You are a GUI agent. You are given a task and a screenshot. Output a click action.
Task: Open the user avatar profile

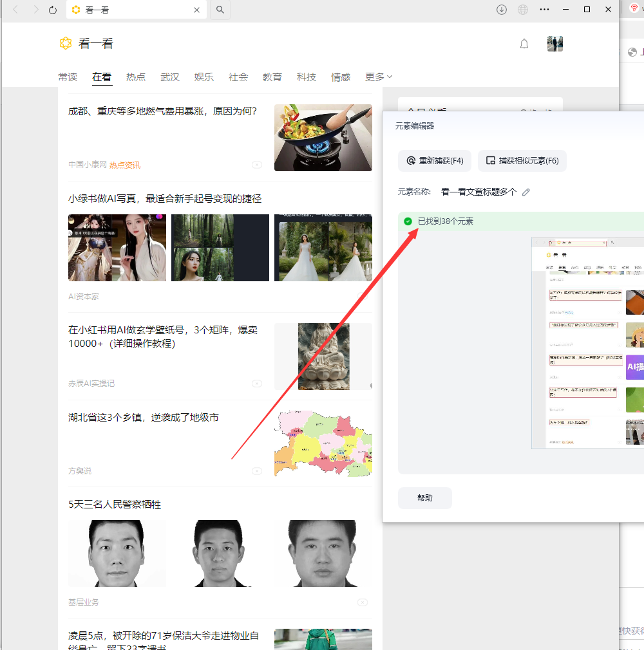click(554, 44)
